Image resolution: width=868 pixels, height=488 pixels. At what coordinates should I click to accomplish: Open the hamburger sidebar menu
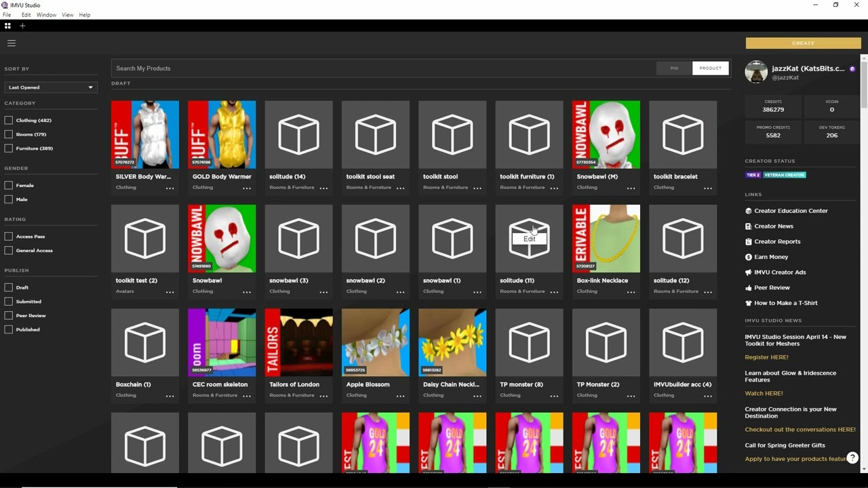point(11,43)
